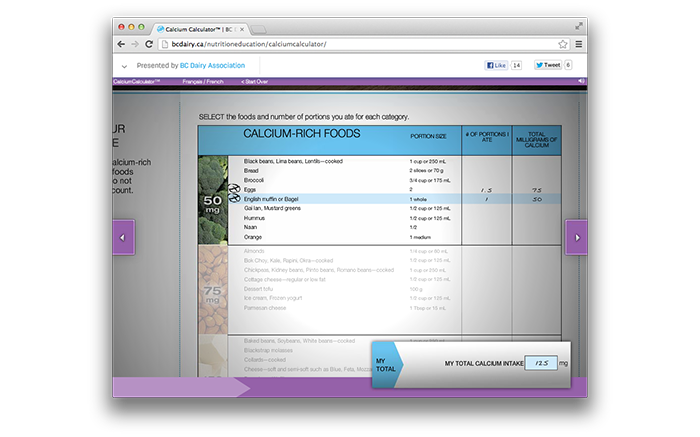This screenshot has width=700, height=437.
Task: Click the browser forward arrow
Action: 135,44
